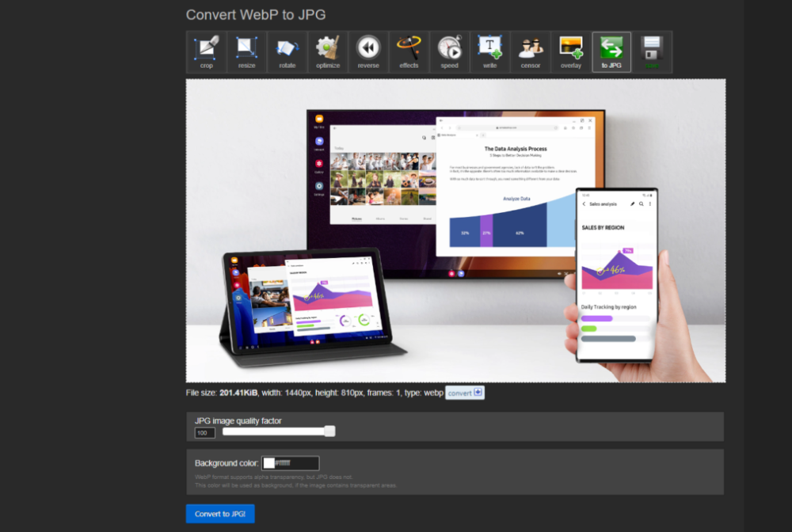Expand the convert dropdown next to file type
The image size is (792, 532).
[x=465, y=393]
